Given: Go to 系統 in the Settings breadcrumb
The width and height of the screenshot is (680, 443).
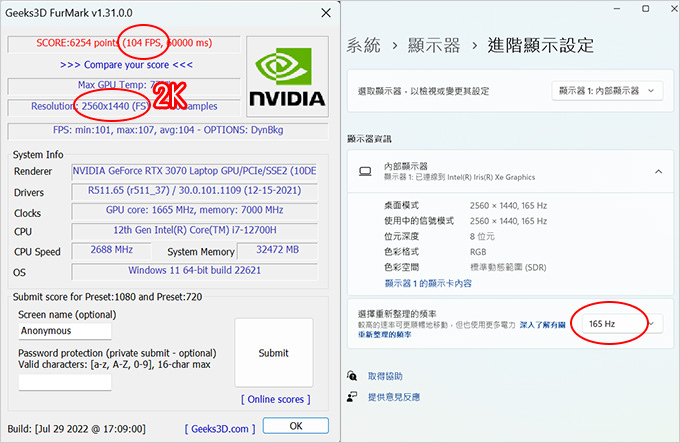Looking at the screenshot, I should [363, 45].
